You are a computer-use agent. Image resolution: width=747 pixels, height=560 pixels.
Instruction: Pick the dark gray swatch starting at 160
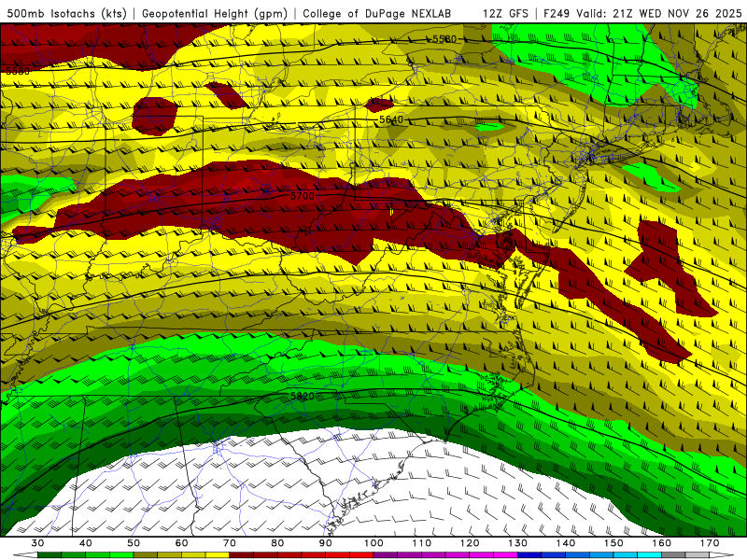(673, 554)
